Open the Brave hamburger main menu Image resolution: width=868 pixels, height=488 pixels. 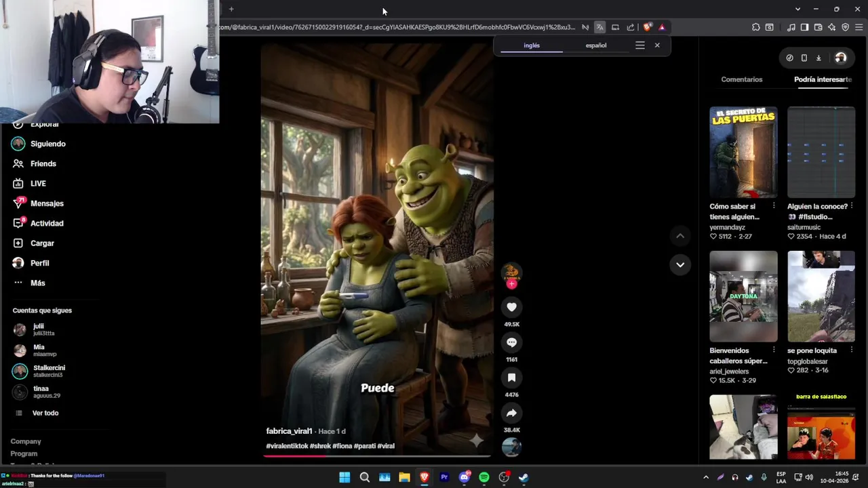pos(859,27)
